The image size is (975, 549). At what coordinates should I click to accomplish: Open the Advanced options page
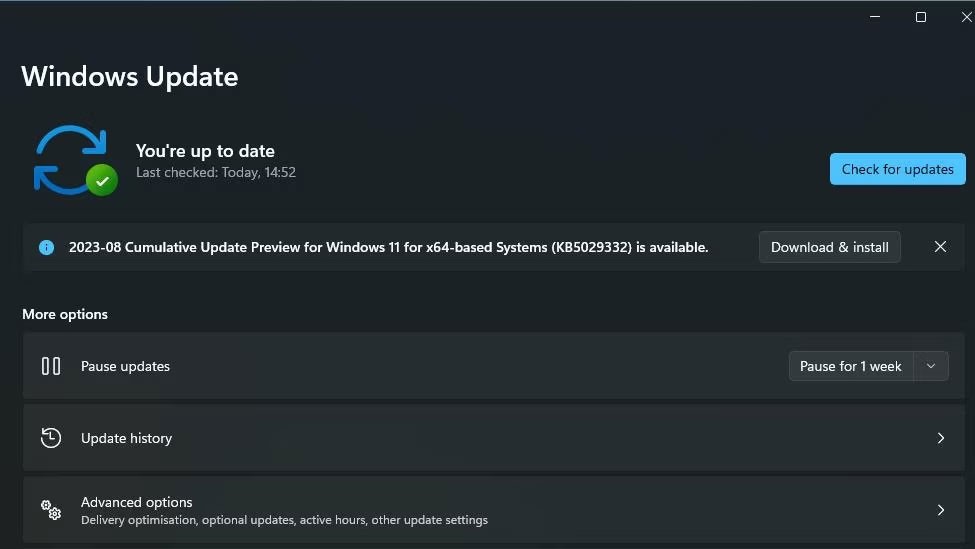click(137, 502)
